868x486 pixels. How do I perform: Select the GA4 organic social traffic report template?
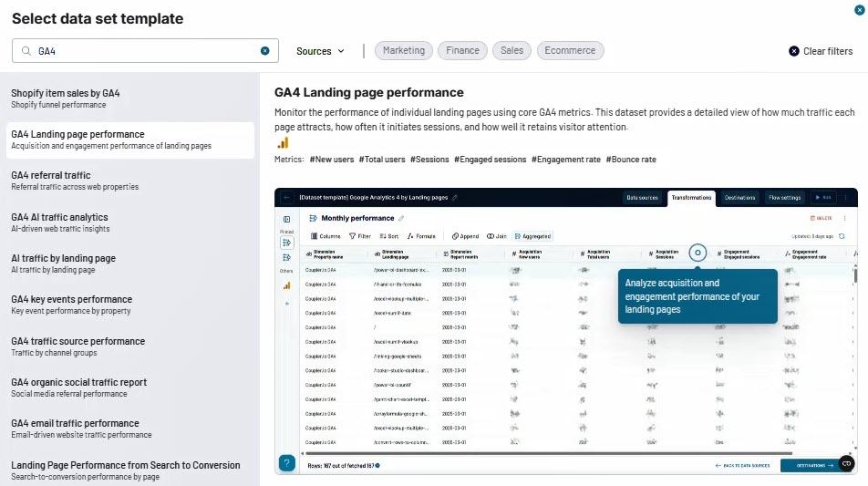coord(130,388)
